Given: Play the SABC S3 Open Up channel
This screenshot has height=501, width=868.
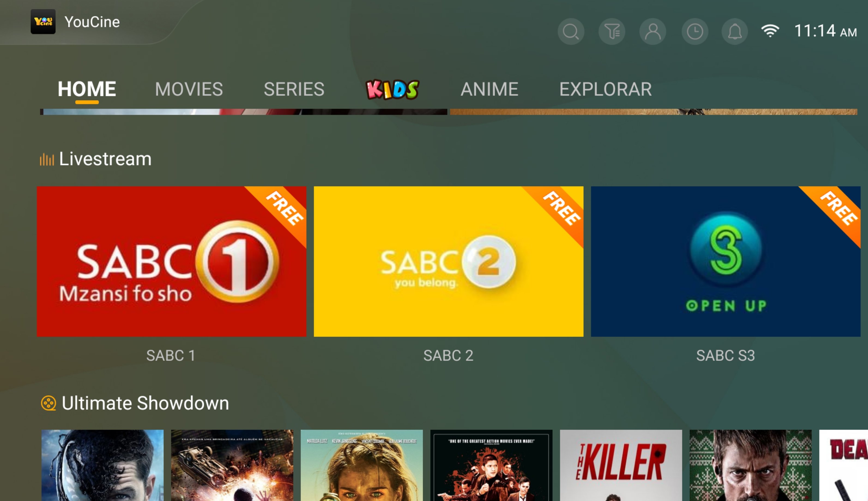Looking at the screenshot, I should coord(725,261).
